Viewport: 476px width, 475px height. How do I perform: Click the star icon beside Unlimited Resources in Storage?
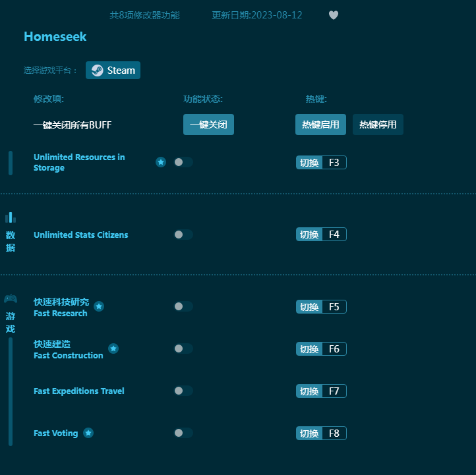pos(161,162)
